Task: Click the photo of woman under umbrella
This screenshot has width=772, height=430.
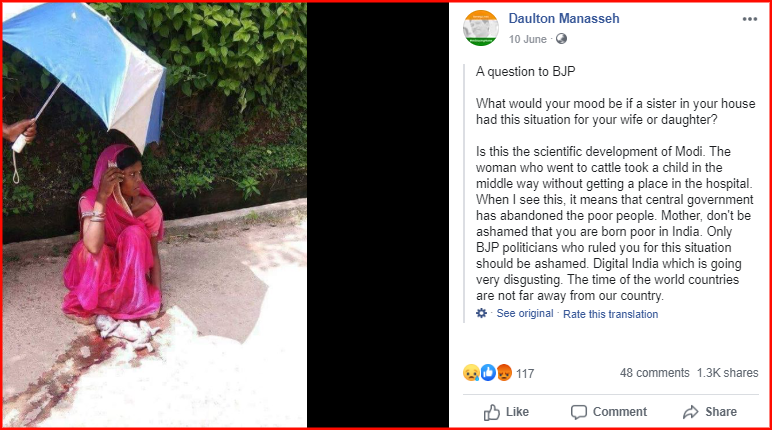Action: [155, 215]
